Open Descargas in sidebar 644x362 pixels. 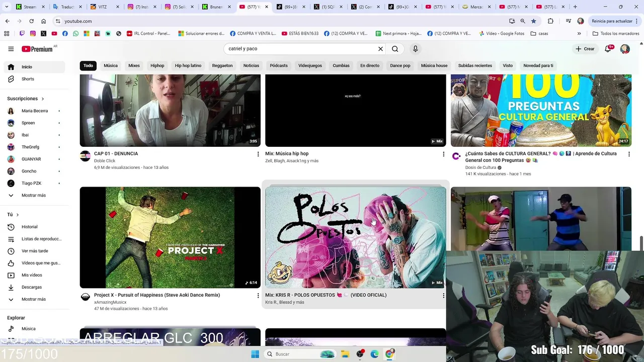34,287
